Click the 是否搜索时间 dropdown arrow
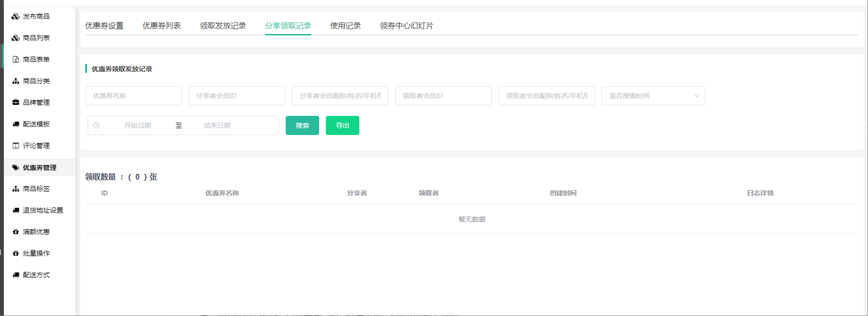868x316 pixels. point(697,96)
